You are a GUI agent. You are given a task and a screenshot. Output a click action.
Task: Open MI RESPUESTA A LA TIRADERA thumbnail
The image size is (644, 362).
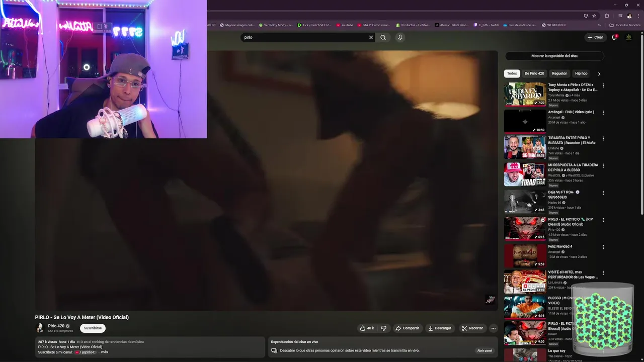pos(525,174)
